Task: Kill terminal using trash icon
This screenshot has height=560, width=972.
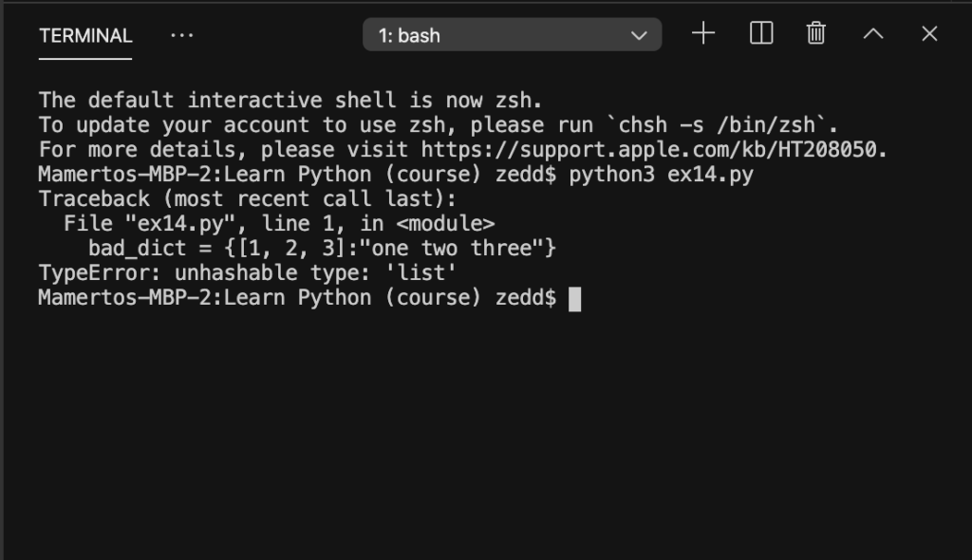Action: coord(815,33)
